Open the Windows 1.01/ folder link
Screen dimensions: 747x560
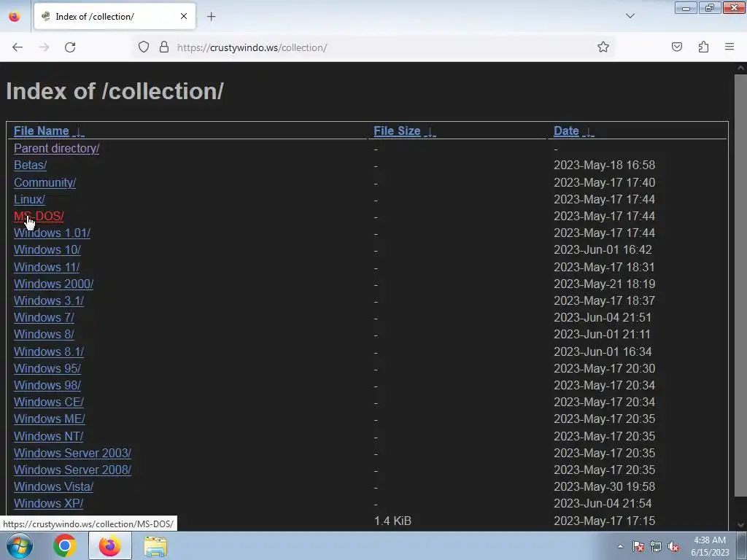(x=52, y=233)
